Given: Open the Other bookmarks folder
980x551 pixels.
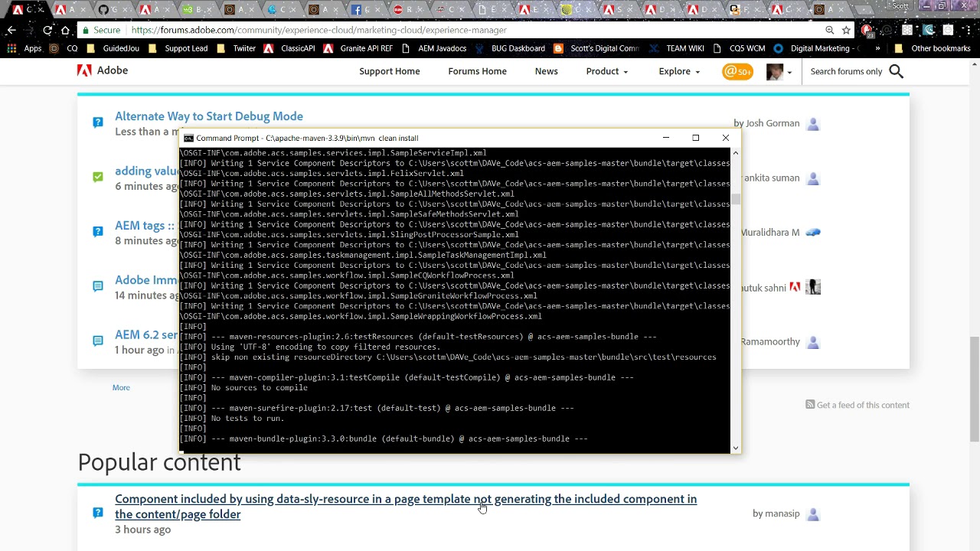Looking at the screenshot, I should (x=932, y=48).
